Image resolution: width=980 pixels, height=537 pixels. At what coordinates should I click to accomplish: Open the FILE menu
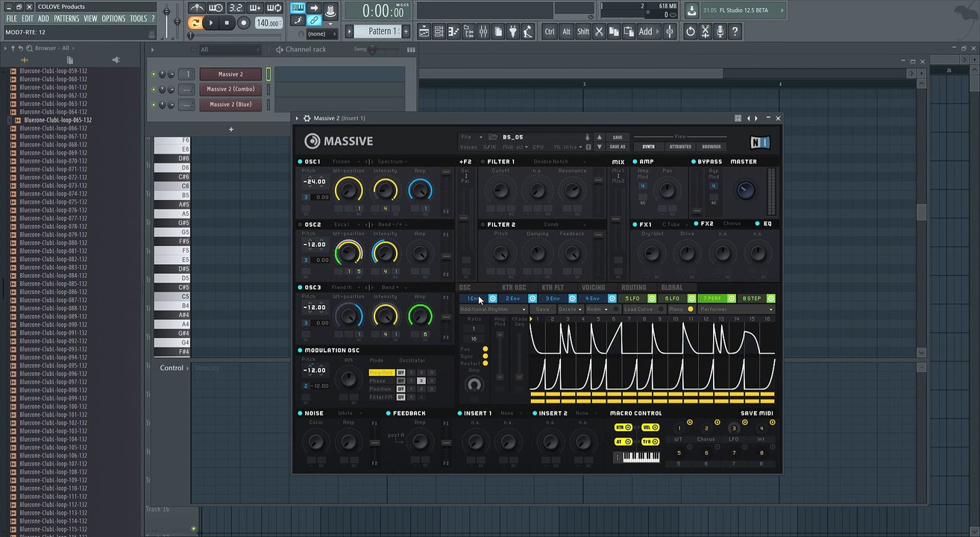(x=11, y=19)
